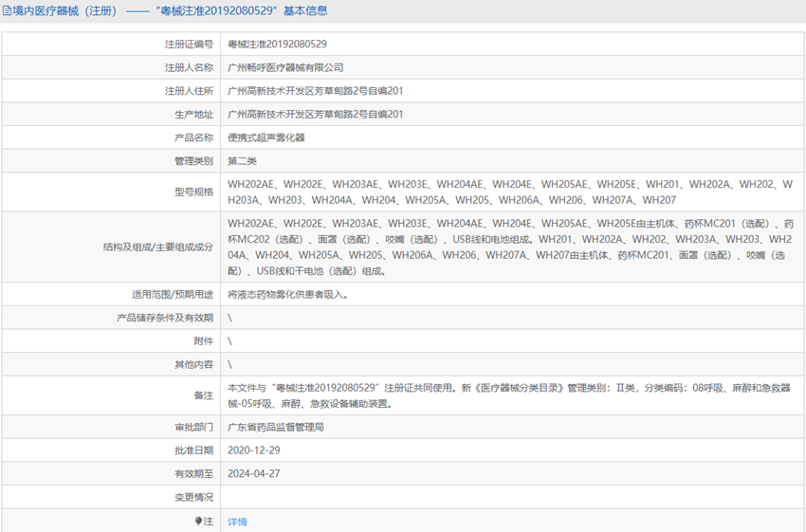This screenshot has height=532, width=806.
Task: Click the 变更情况 label
Action: (x=193, y=498)
